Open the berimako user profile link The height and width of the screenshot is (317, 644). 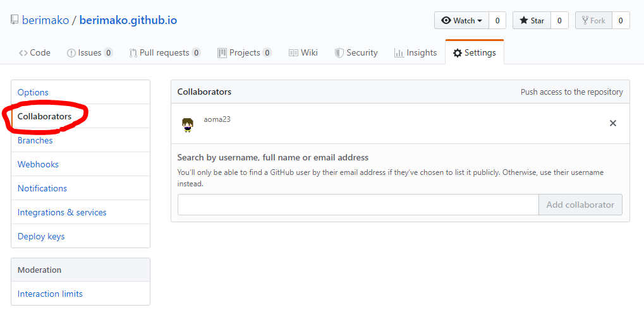pos(45,20)
